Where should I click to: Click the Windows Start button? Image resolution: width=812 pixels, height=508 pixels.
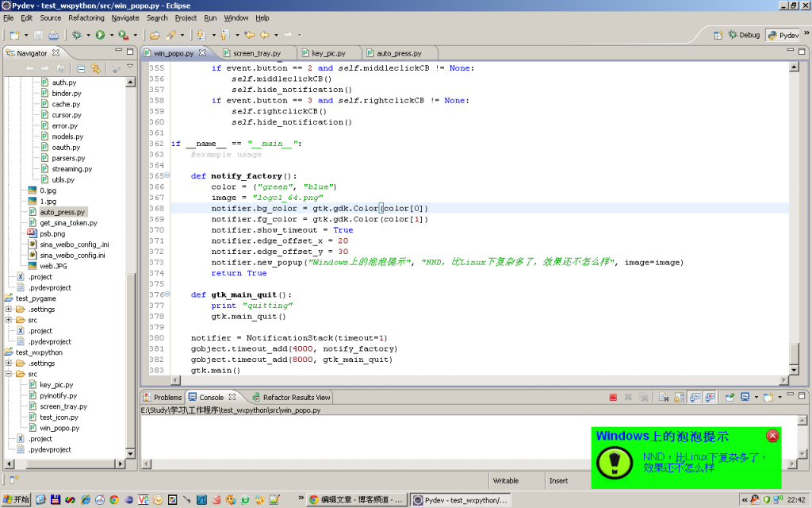click(16, 500)
